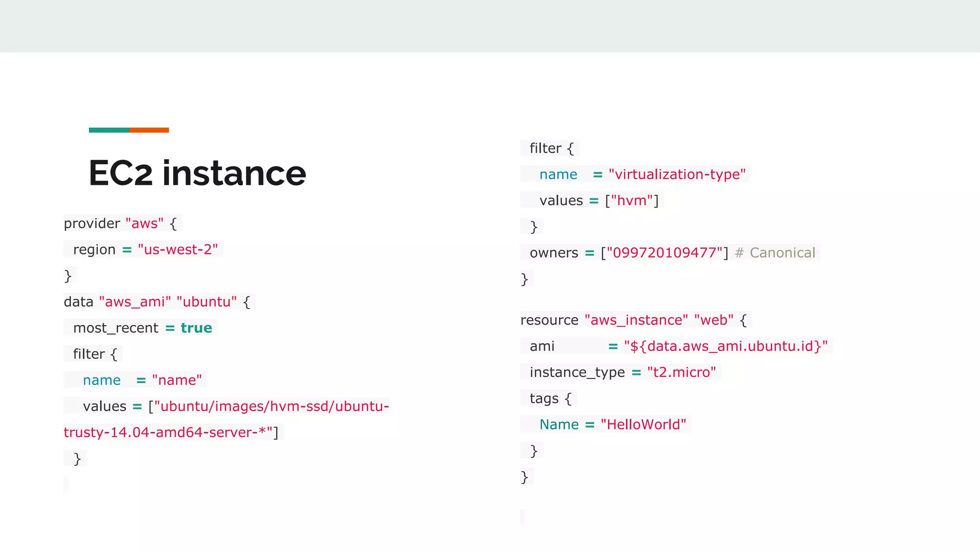Click the ubuntu/images/hvm-ssd values string
Viewport: 980px width, 551px height.
[x=271, y=406]
